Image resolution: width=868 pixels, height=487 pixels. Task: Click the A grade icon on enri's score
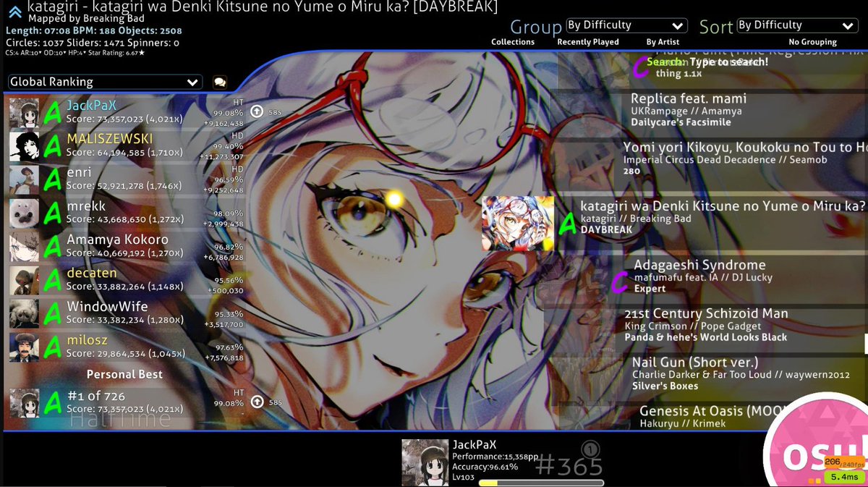click(53, 180)
